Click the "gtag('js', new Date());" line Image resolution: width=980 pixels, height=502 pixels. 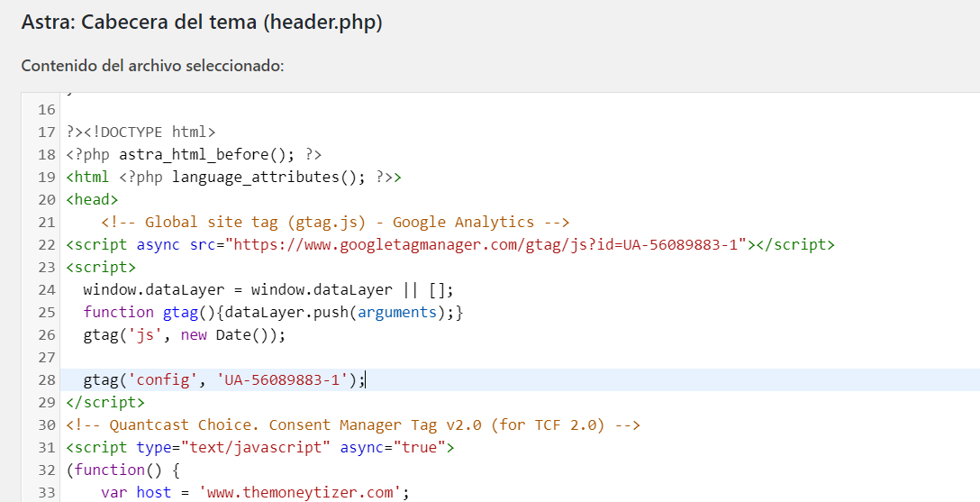(185, 334)
